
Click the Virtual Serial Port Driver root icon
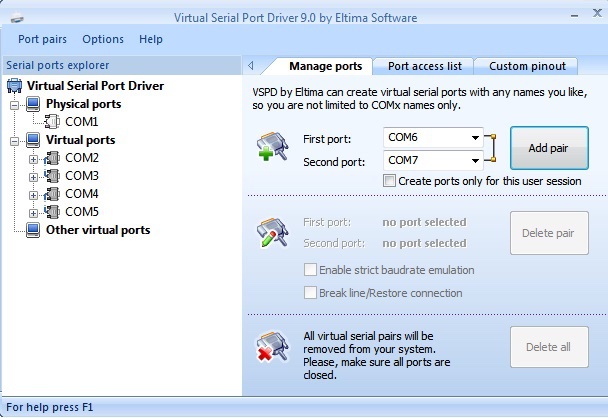[14, 86]
